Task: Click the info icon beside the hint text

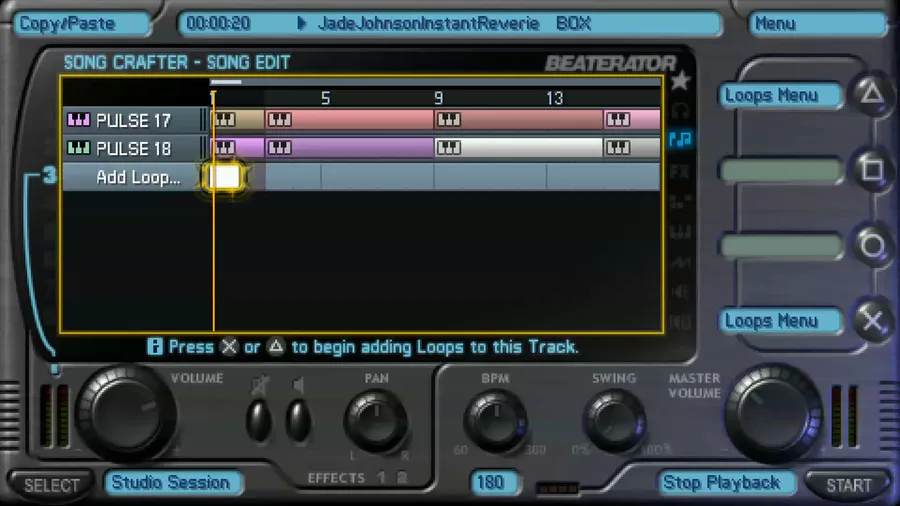Action: click(154, 347)
